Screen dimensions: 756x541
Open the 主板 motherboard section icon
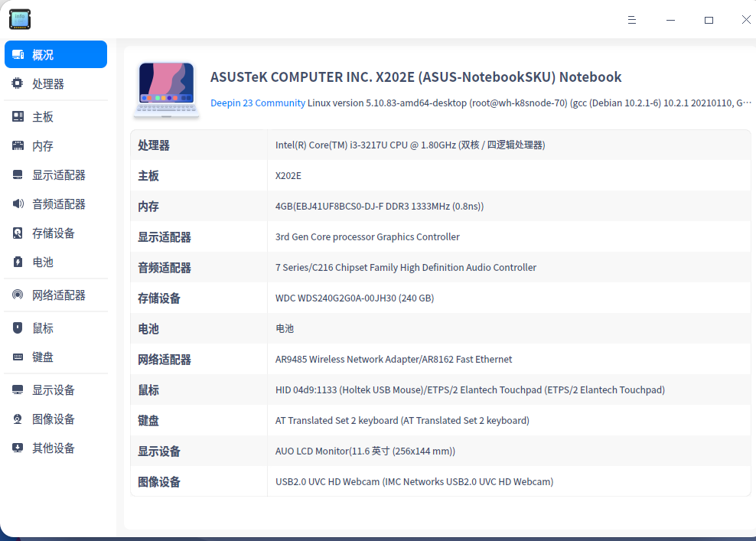pyautogui.click(x=17, y=116)
